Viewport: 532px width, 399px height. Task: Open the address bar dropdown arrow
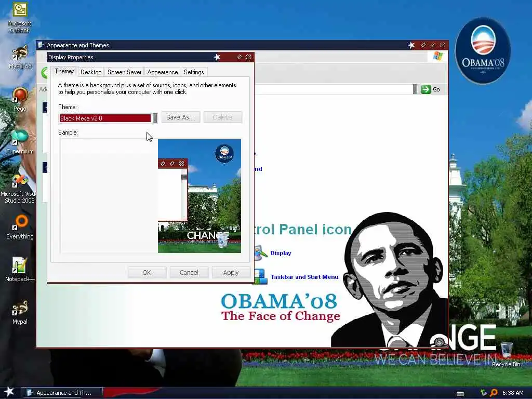[x=415, y=89]
